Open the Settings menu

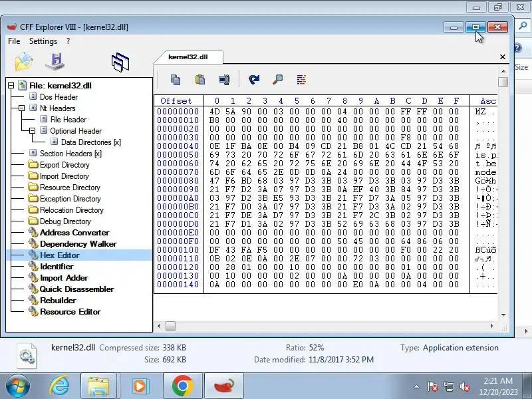(43, 41)
